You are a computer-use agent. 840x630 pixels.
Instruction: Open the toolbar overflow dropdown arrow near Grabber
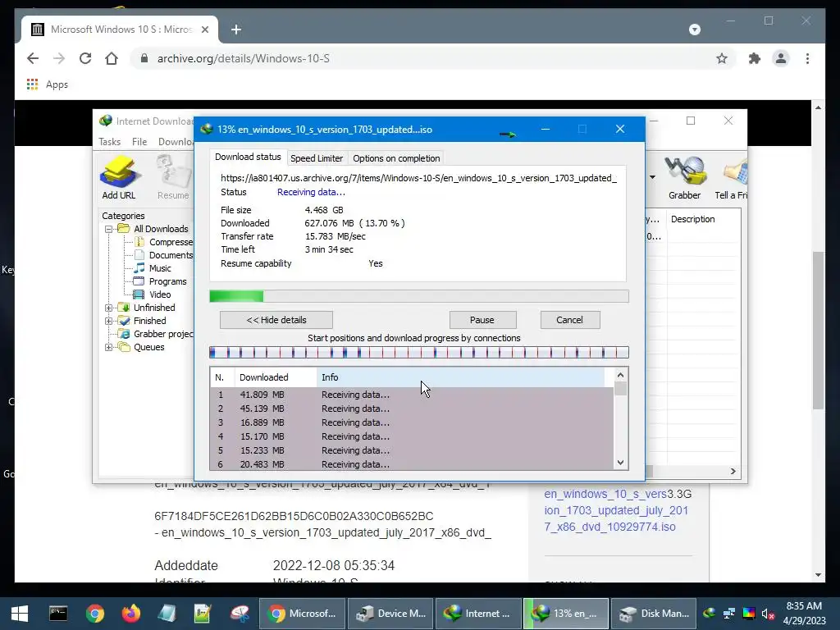click(652, 177)
